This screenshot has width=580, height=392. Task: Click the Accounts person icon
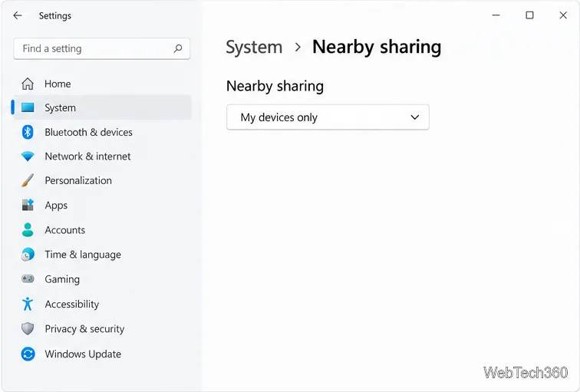(28, 229)
